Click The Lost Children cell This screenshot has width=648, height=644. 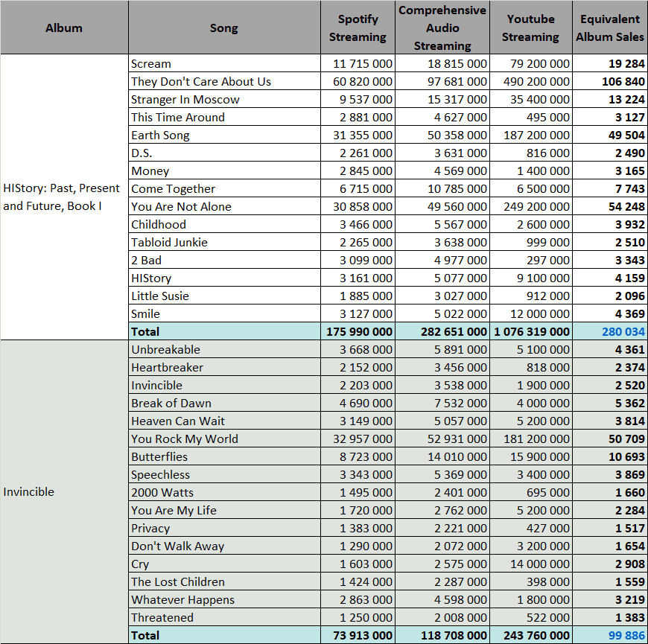tap(224, 581)
